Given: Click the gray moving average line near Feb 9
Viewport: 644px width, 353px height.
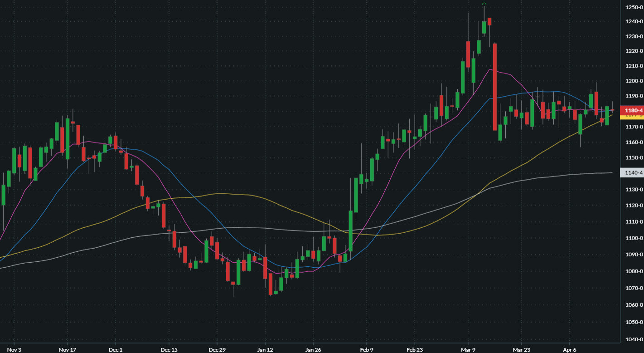Looking at the screenshot, I should (x=366, y=229).
